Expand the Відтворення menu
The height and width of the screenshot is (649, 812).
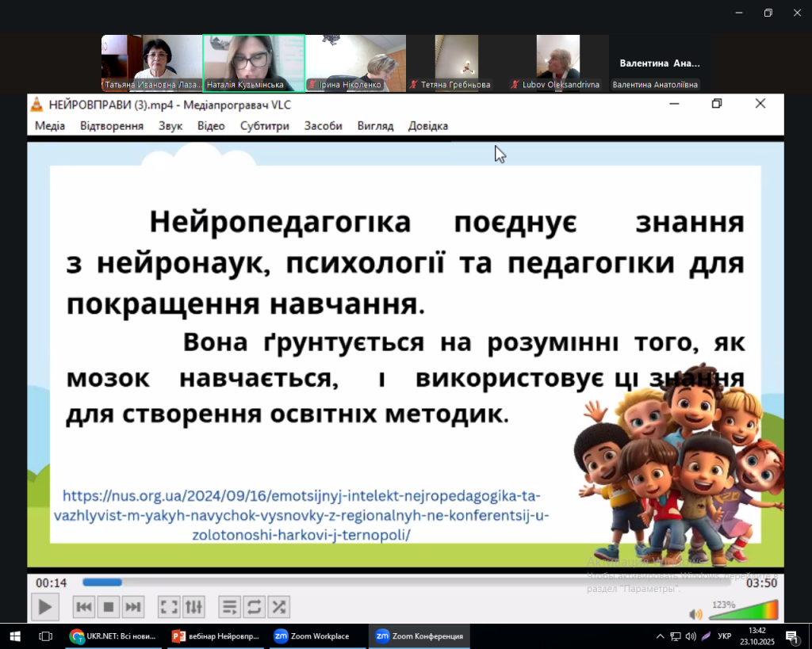(x=112, y=125)
